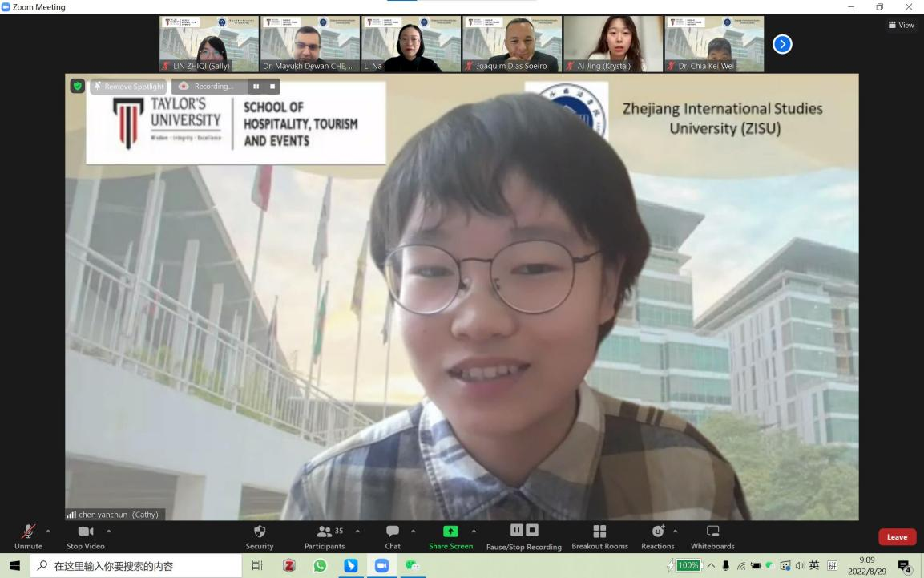Expand audio options arrow next to Unmute
924x578 pixels.
48,531
